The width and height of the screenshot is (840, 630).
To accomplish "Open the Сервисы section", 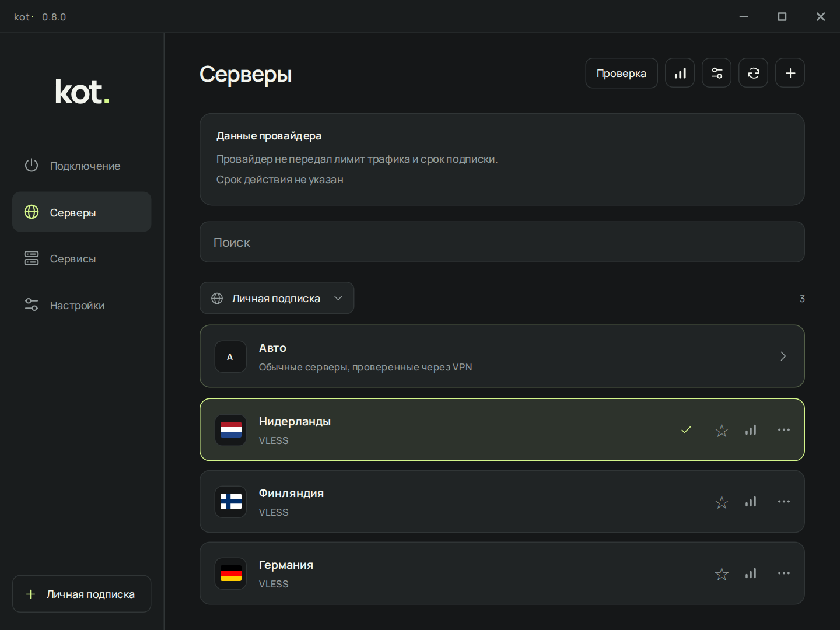I will click(82, 258).
